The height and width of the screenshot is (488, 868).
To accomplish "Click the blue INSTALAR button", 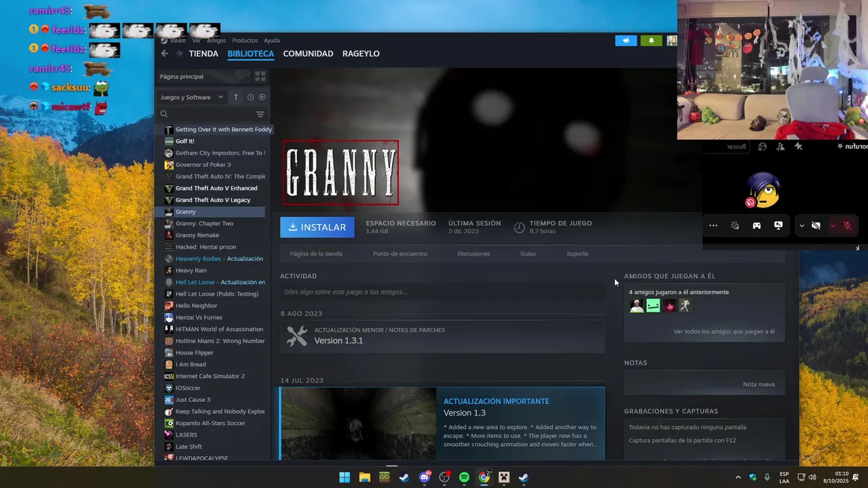I will (317, 227).
